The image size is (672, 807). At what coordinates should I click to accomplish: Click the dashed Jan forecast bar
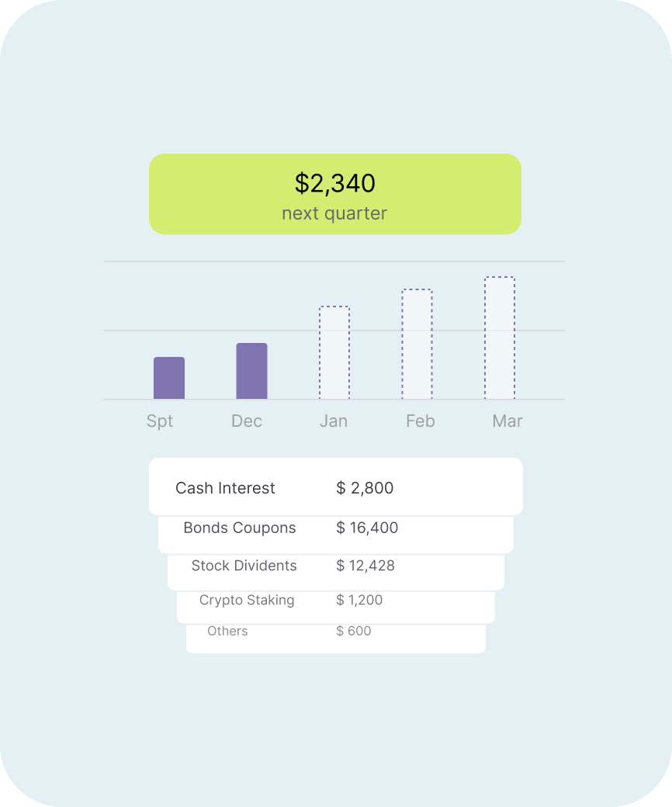334,352
